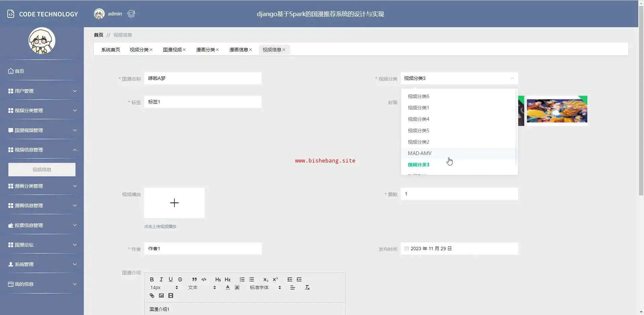
Task: Close the 漫画信息 tab
Action: 251,50
